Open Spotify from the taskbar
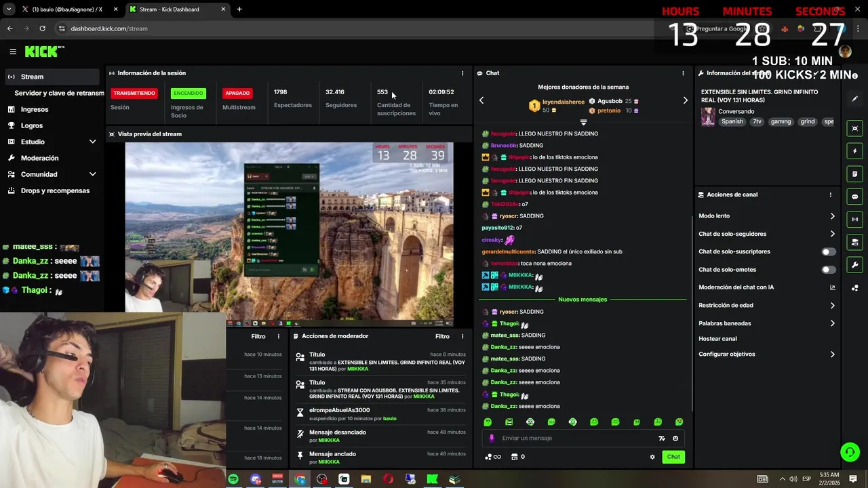 coord(233,479)
